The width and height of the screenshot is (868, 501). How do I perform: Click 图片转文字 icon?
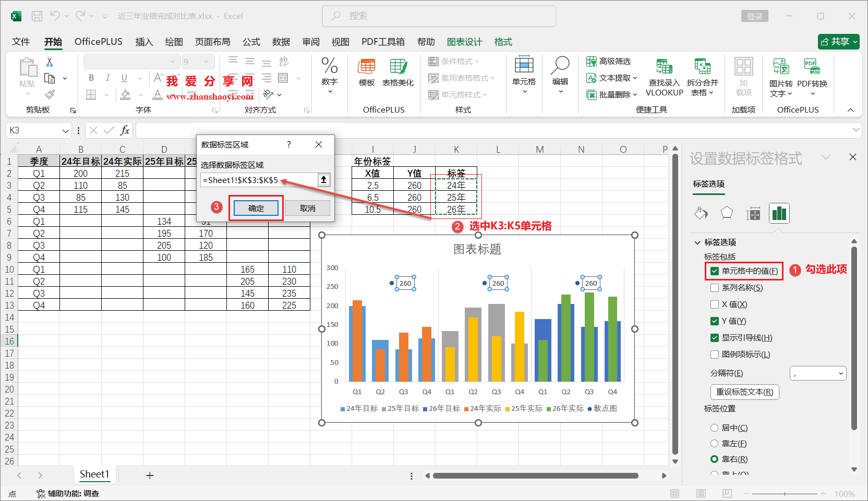(x=781, y=67)
